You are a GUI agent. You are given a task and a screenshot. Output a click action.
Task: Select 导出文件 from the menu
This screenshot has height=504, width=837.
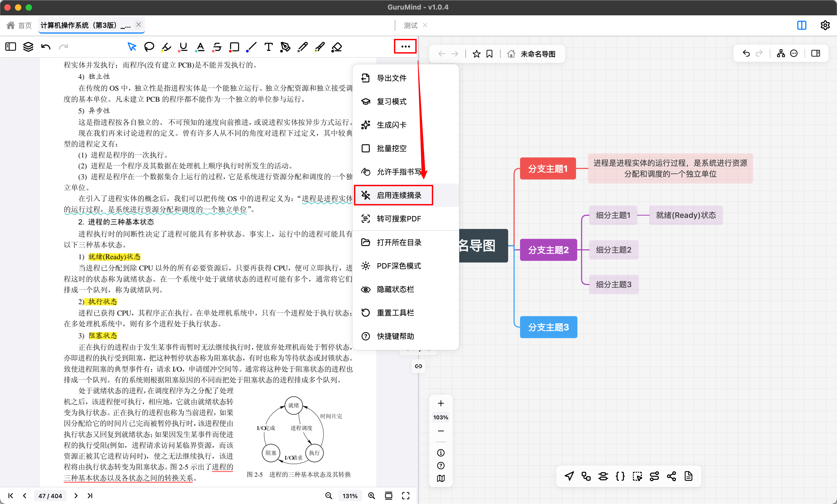pos(392,78)
